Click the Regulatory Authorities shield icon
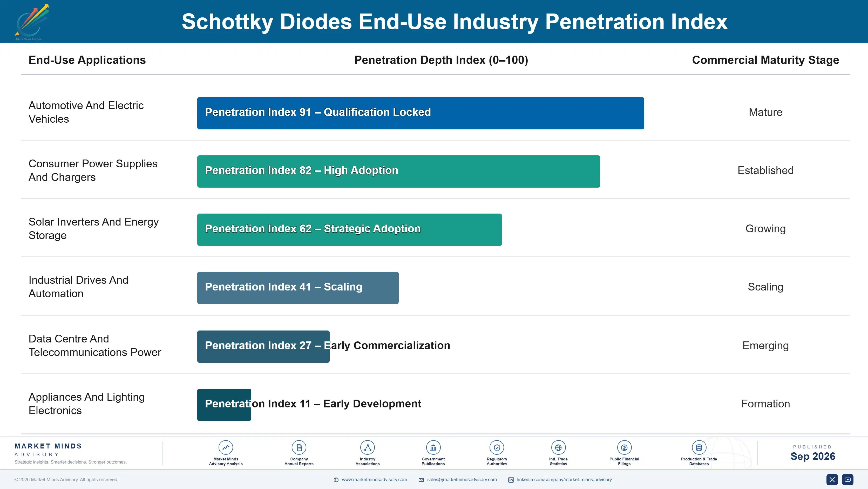This screenshot has width=868, height=489. 497,447
